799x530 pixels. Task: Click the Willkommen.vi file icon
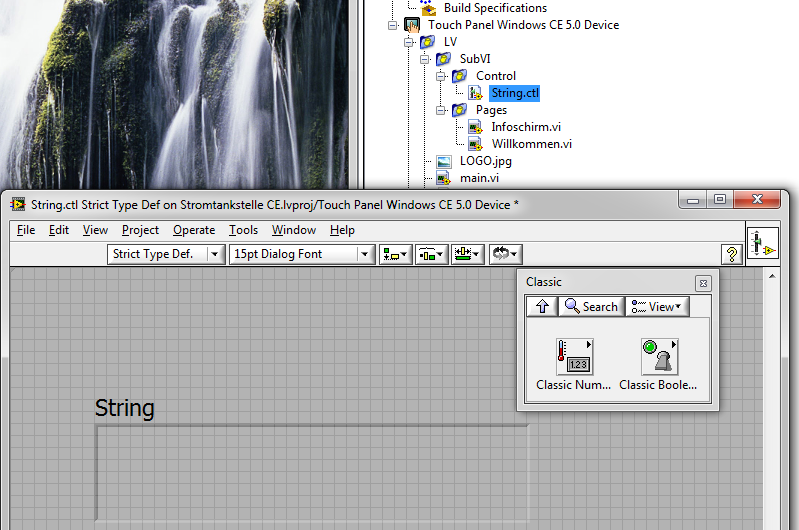pyautogui.click(x=475, y=144)
